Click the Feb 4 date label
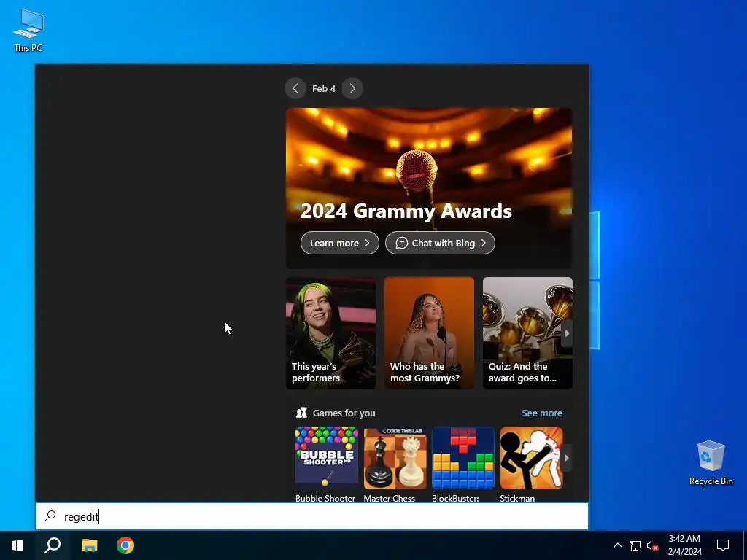This screenshot has height=560, width=747. [x=324, y=88]
